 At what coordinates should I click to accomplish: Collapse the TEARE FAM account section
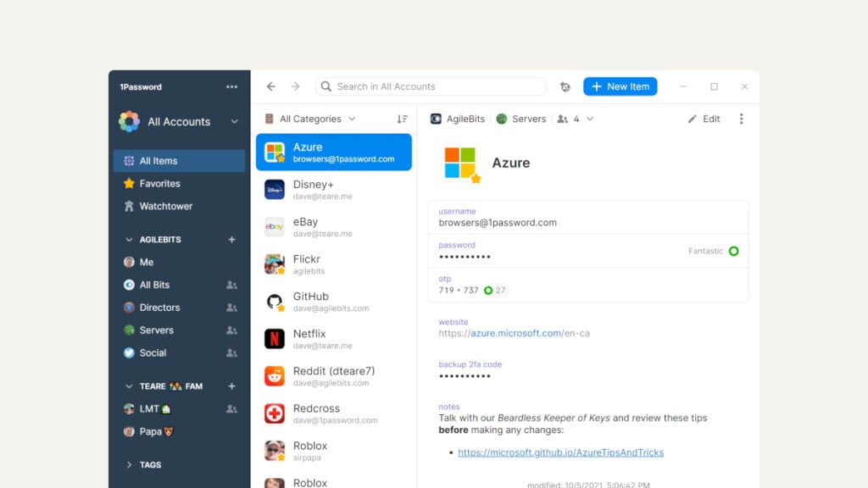click(x=129, y=386)
